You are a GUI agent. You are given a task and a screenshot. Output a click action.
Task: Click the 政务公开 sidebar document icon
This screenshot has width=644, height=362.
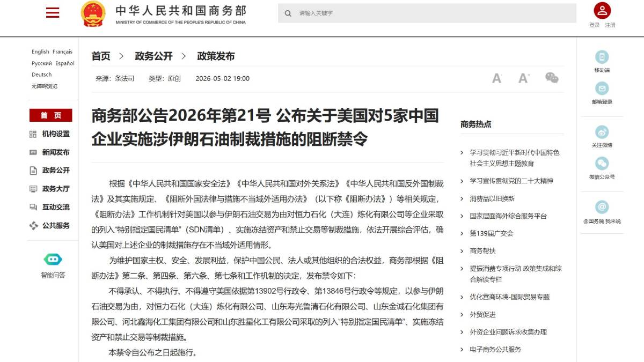pos(33,171)
